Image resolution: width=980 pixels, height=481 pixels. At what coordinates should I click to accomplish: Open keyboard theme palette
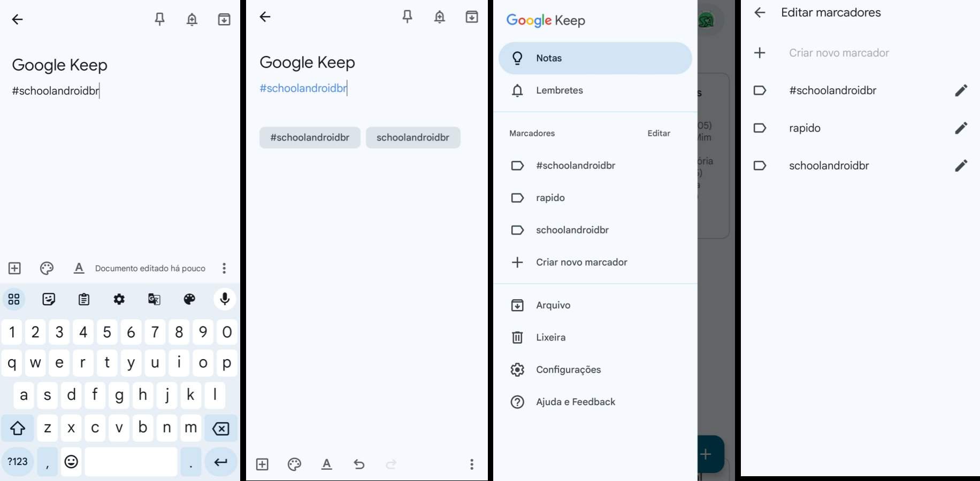tap(189, 299)
